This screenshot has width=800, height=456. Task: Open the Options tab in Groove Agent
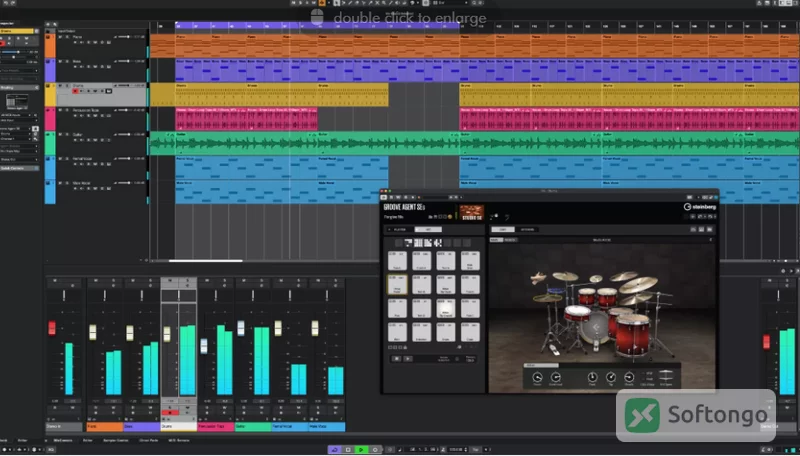click(x=527, y=230)
